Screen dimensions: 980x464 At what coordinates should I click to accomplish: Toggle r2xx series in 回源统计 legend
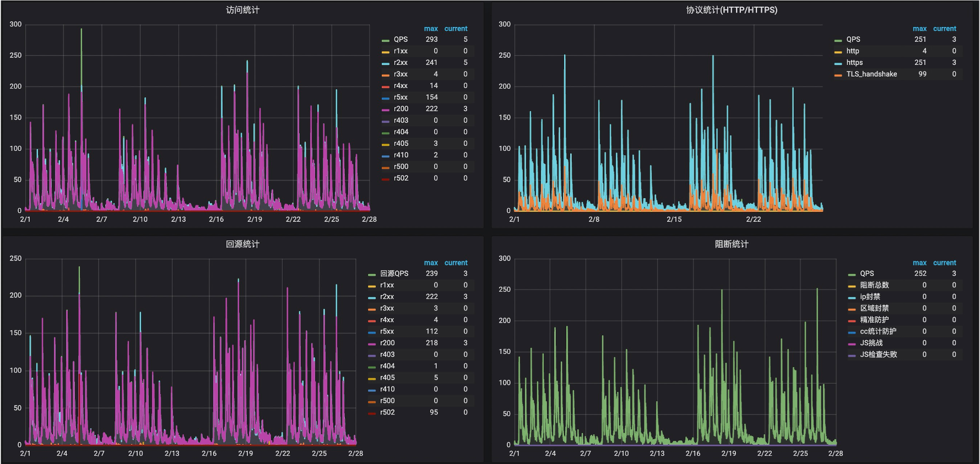(x=387, y=297)
